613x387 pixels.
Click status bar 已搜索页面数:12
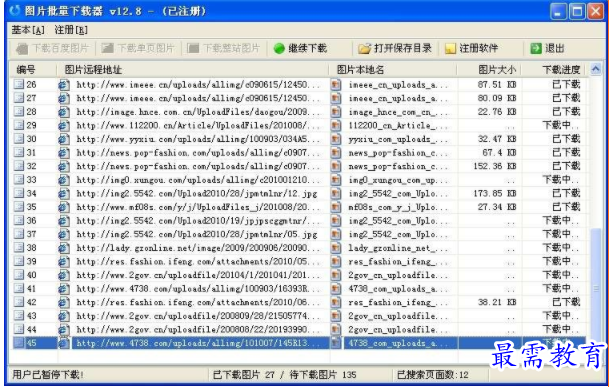click(x=432, y=374)
